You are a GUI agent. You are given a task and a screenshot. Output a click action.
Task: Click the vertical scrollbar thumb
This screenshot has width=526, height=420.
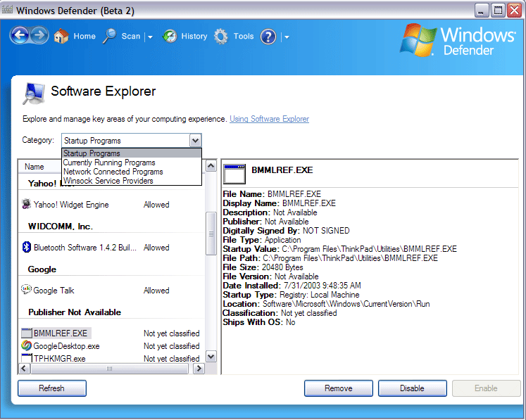click(x=211, y=234)
